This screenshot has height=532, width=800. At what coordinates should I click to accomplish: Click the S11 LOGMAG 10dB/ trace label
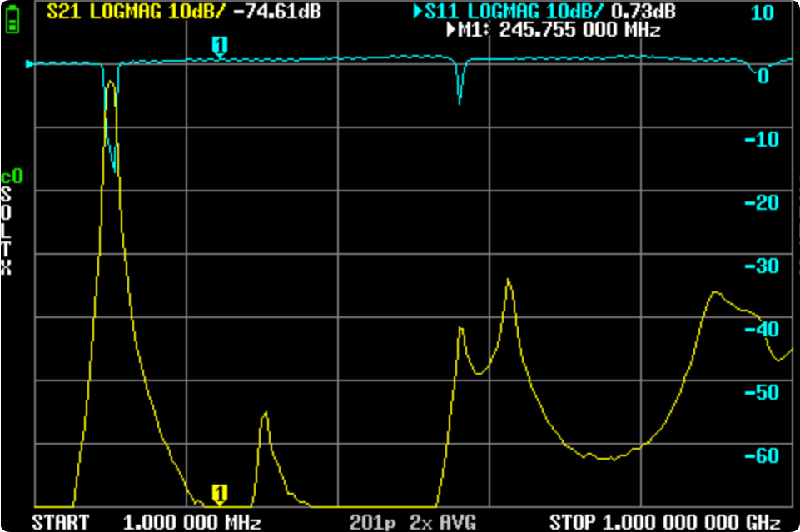click(x=514, y=11)
